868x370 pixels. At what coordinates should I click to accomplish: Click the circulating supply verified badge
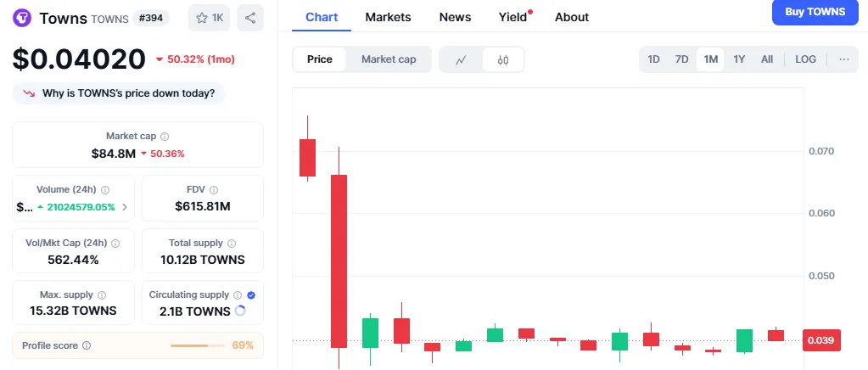251,294
